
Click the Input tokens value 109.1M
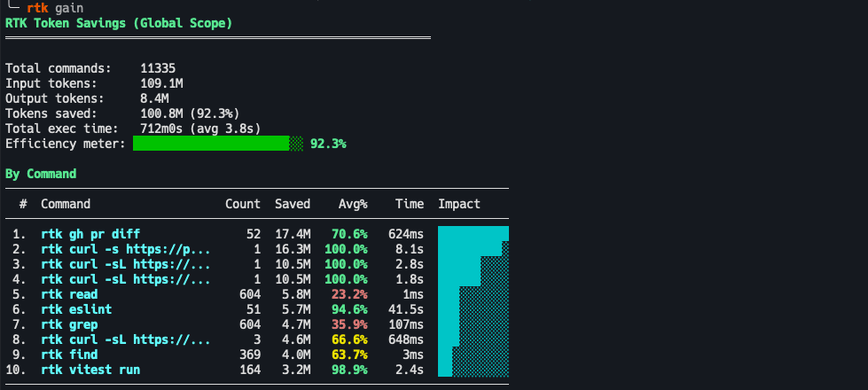[x=161, y=83]
